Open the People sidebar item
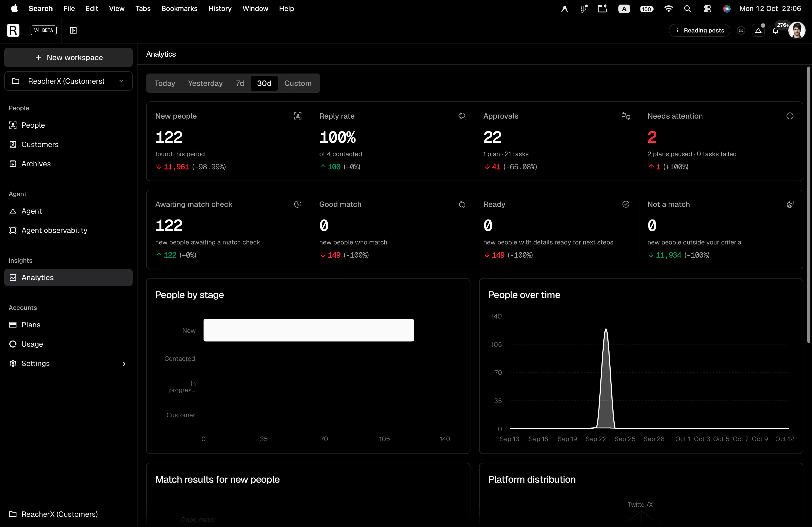This screenshot has height=527, width=812. [68, 125]
